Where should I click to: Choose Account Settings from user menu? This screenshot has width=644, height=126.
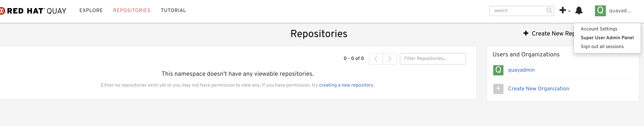(x=599, y=29)
